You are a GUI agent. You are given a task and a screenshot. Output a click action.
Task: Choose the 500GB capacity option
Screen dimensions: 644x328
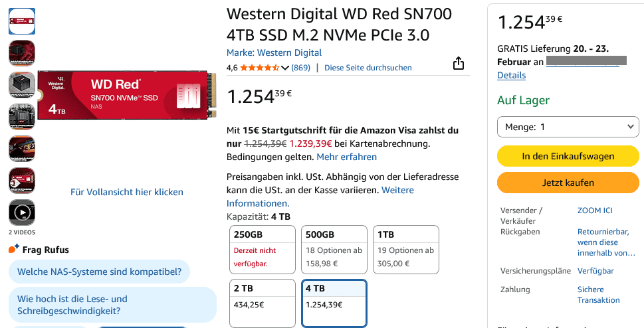334,250
